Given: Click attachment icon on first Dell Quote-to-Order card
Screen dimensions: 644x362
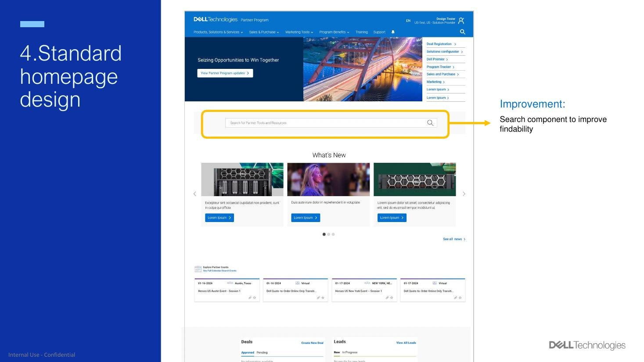Looking at the screenshot, I should [x=318, y=297].
